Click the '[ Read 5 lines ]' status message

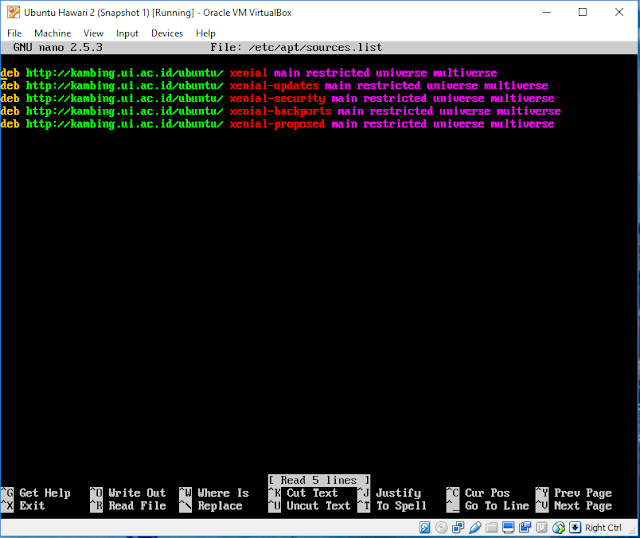319,480
